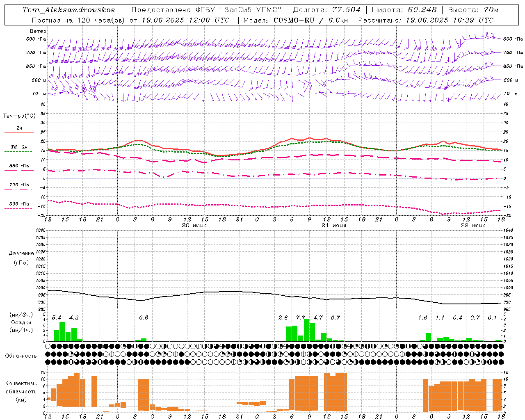The image size is (525, 420).
Task: Click the model name COSMO-RU / 6.6км
Action: 311,20
